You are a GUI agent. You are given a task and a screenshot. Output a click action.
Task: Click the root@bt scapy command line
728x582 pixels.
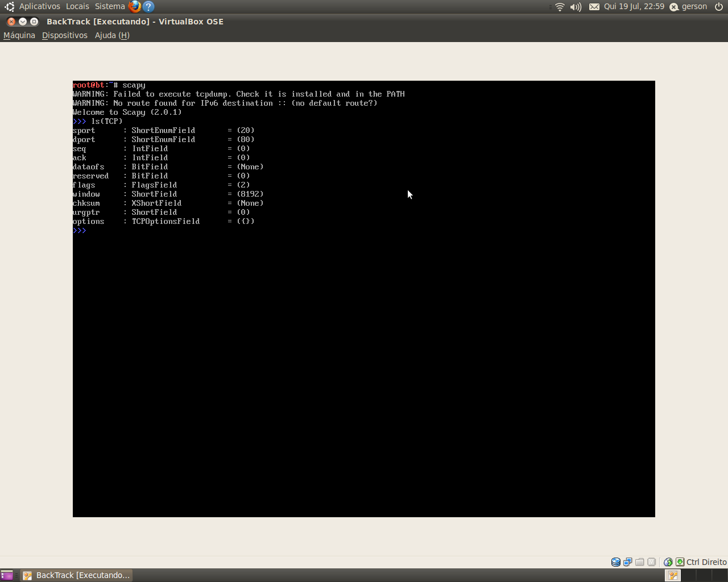point(109,85)
